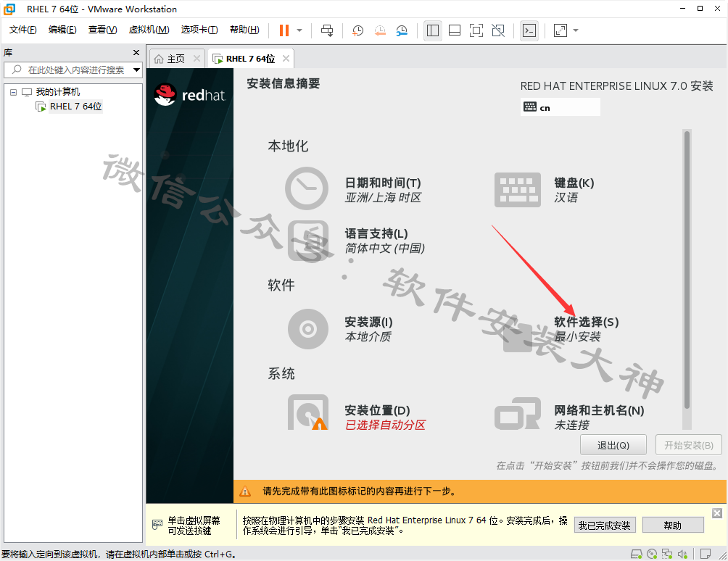
Task: Open the 查看(V) menu
Action: tap(103, 30)
